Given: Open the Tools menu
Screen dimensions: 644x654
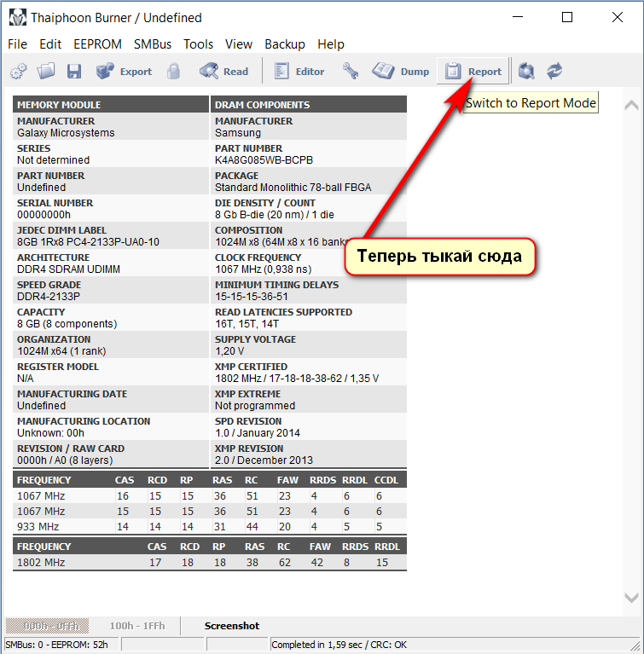Looking at the screenshot, I should (x=198, y=44).
